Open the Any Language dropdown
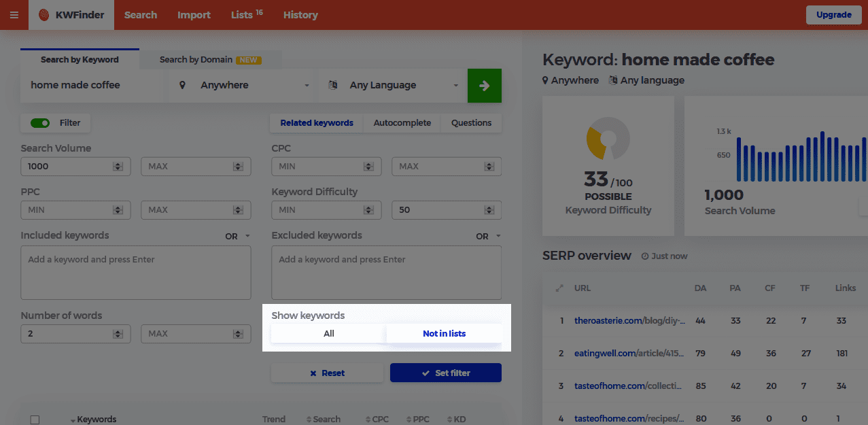Viewport: 868px width, 425px height. pyautogui.click(x=393, y=85)
